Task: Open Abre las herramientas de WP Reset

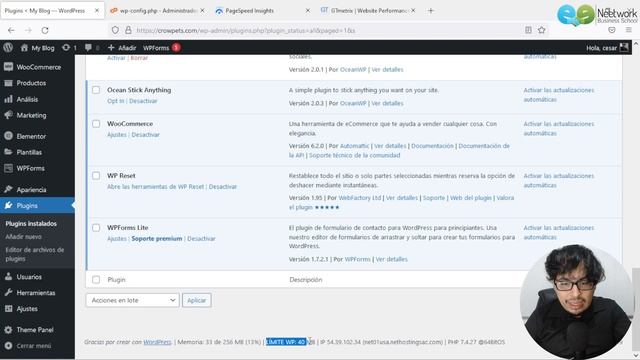Action: point(156,187)
